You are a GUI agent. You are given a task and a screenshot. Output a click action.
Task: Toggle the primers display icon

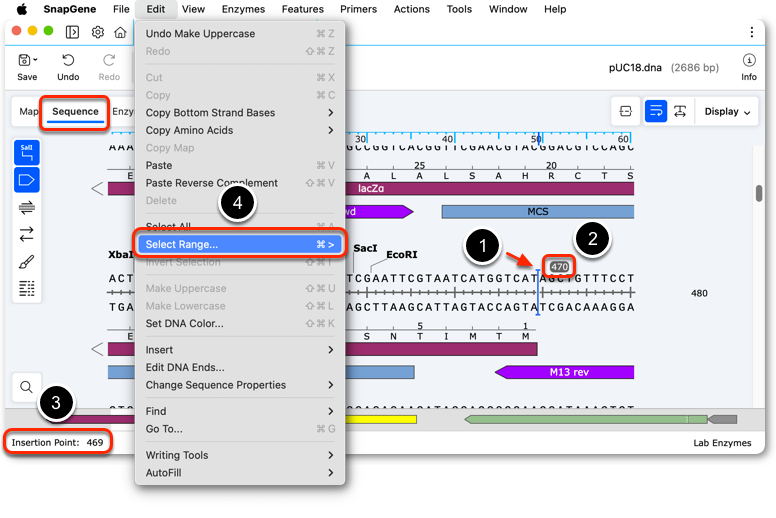[27, 207]
